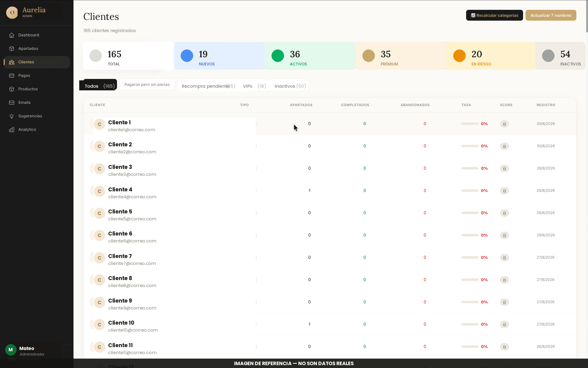
Task: Click the score badge in Cliente 3 row
Action: click(x=504, y=168)
